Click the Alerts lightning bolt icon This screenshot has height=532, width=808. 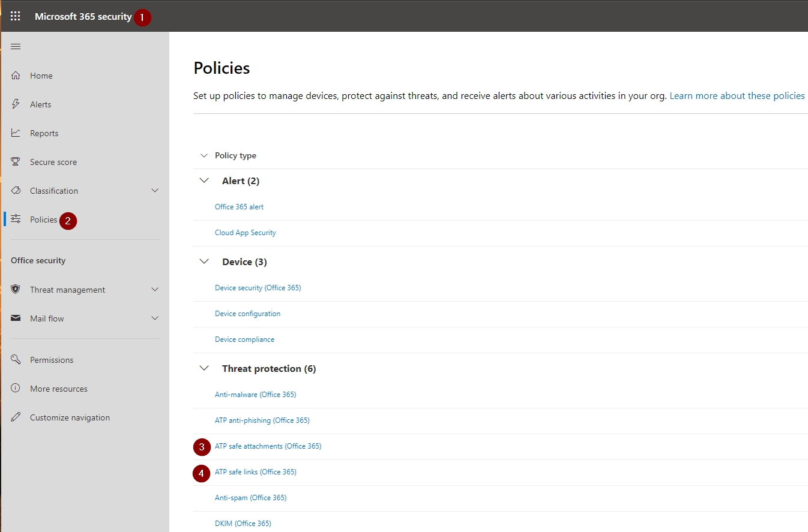click(x=16, y=104)
